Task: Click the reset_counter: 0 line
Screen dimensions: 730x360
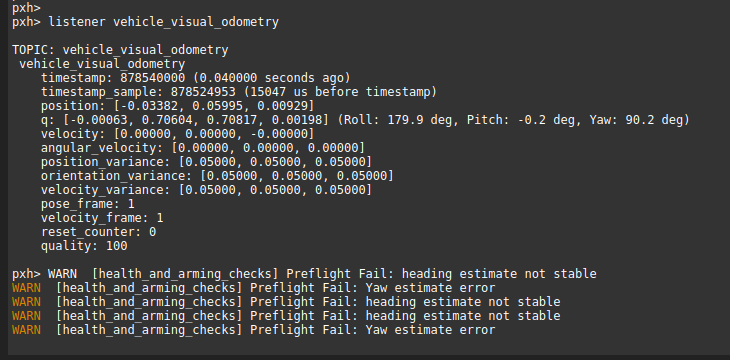Action: (x=98, y=231)
